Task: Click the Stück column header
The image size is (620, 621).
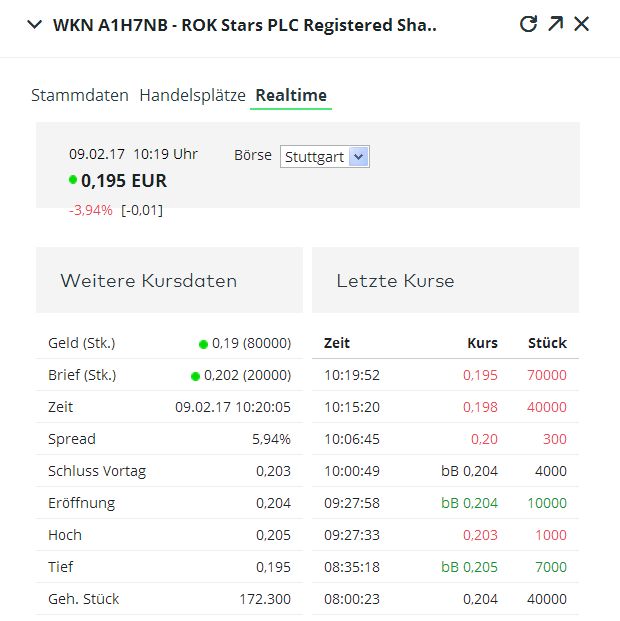Action: click(547, 343)
